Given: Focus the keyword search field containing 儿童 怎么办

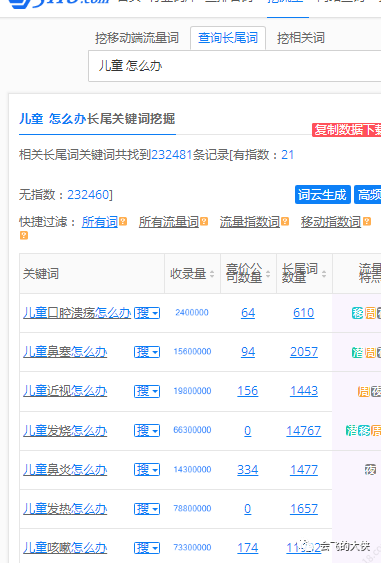Looking at the screenshot, I should tap(234, 66).
